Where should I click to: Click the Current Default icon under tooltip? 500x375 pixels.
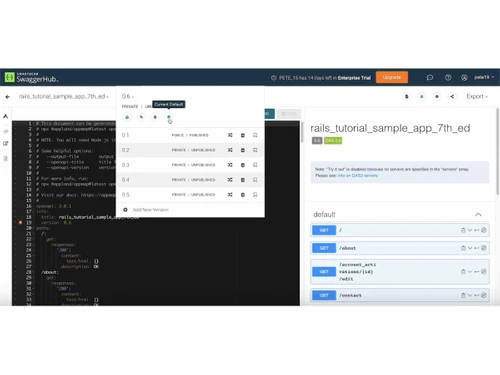pos(169,117)
